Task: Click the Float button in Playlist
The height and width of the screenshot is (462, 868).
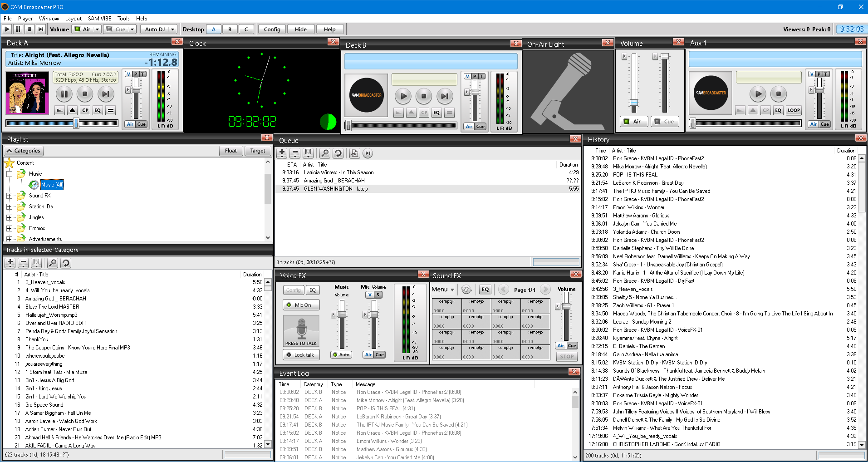Action: coord(231,151)
